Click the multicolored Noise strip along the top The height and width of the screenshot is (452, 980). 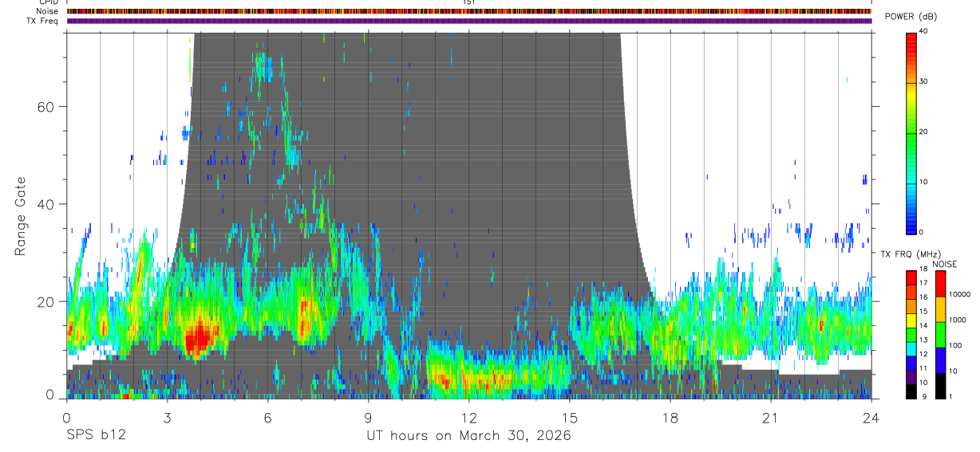pos(469,11)
